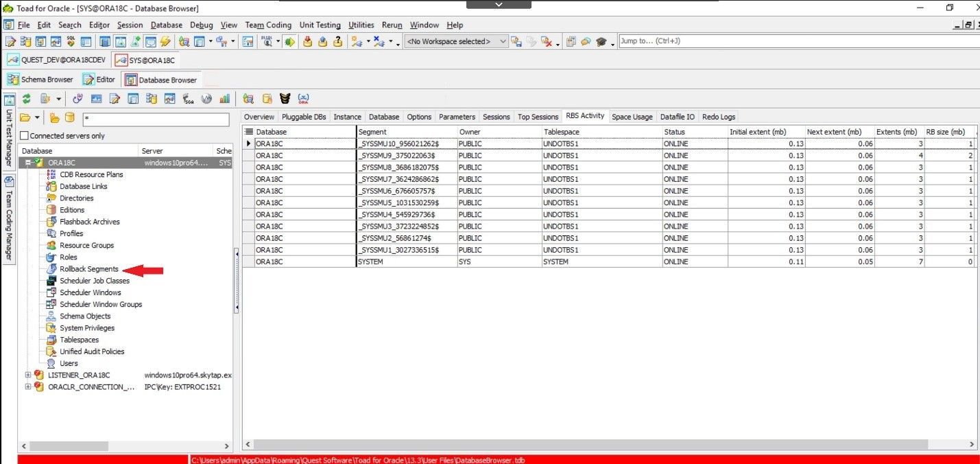Click the SQL icon in main toolbar

71,41
